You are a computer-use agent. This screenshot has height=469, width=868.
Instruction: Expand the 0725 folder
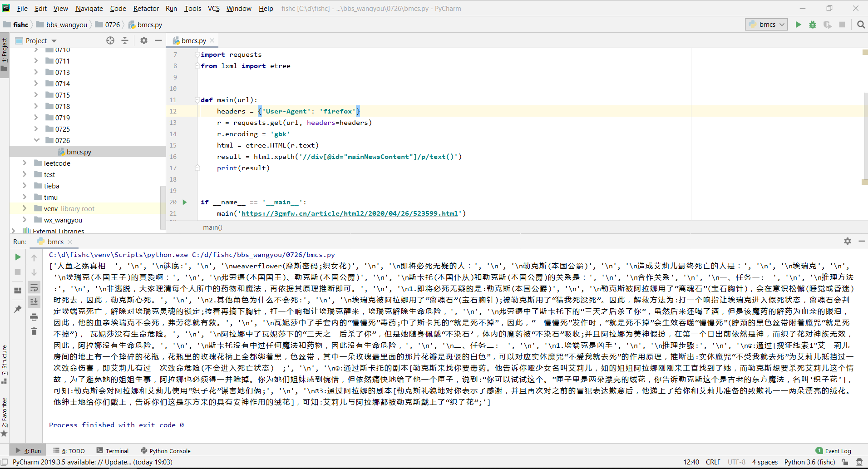coord(36,129)
